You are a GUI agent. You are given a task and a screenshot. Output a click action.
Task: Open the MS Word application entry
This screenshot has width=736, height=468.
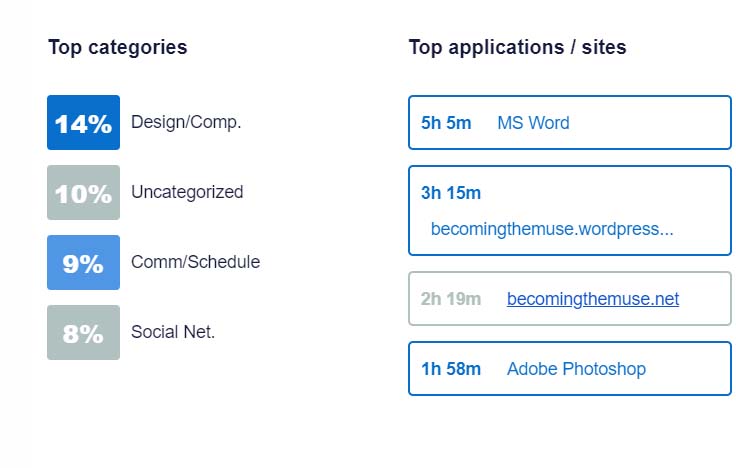tap(533, 123)
